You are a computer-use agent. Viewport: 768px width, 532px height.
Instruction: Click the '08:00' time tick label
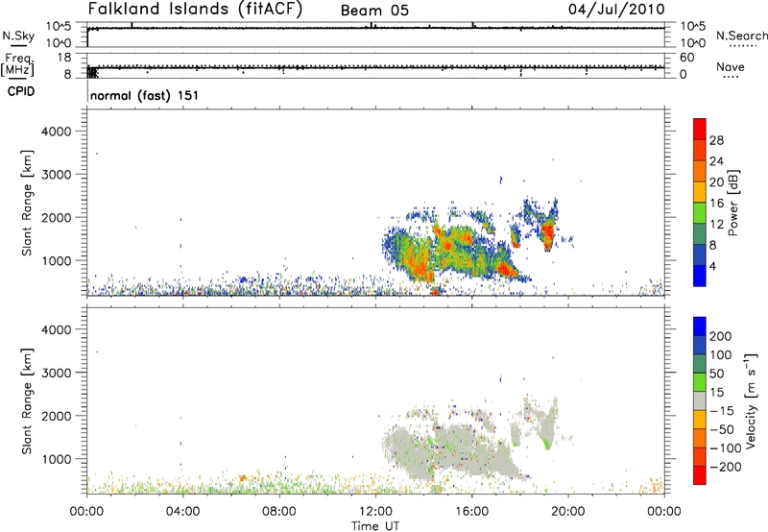[x=279, y=512]
